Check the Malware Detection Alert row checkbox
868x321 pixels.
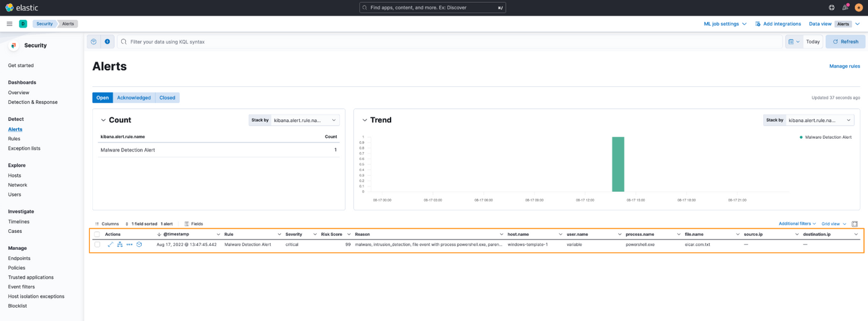tap(97, 244)
